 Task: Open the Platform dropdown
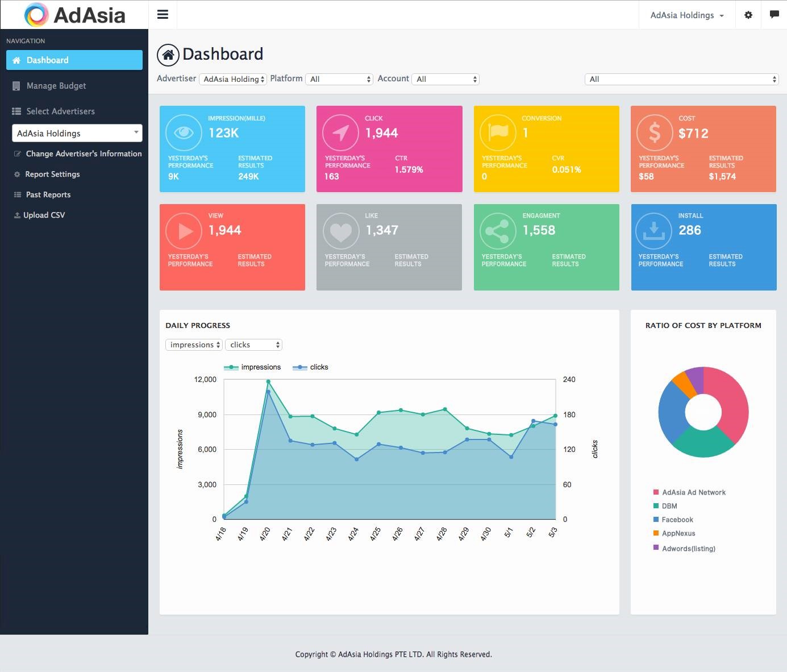(339, 79)
